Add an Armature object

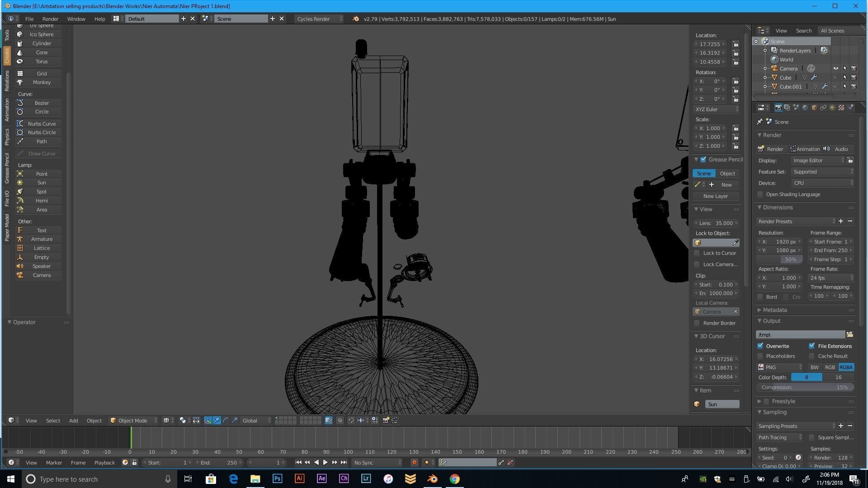[x=41, y=239]
